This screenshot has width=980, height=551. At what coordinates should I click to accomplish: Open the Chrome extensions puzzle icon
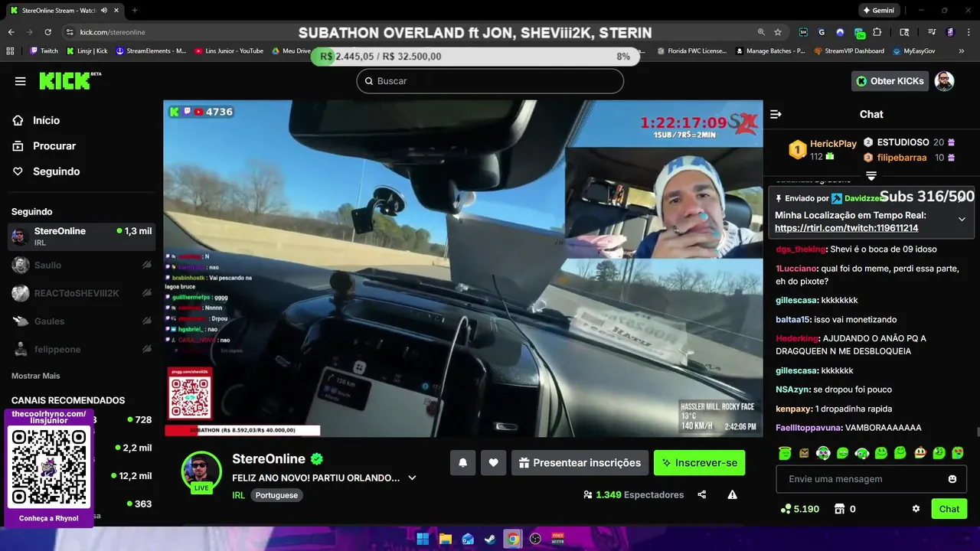pyautogui.click(x=877, y=32)
